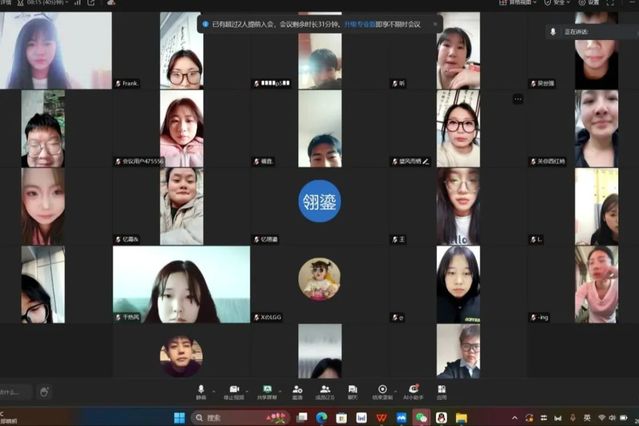The height and width of the screenshot is (426, 639).
Task: Click the share/export icon at top left
Action: [x=91, y=2]
